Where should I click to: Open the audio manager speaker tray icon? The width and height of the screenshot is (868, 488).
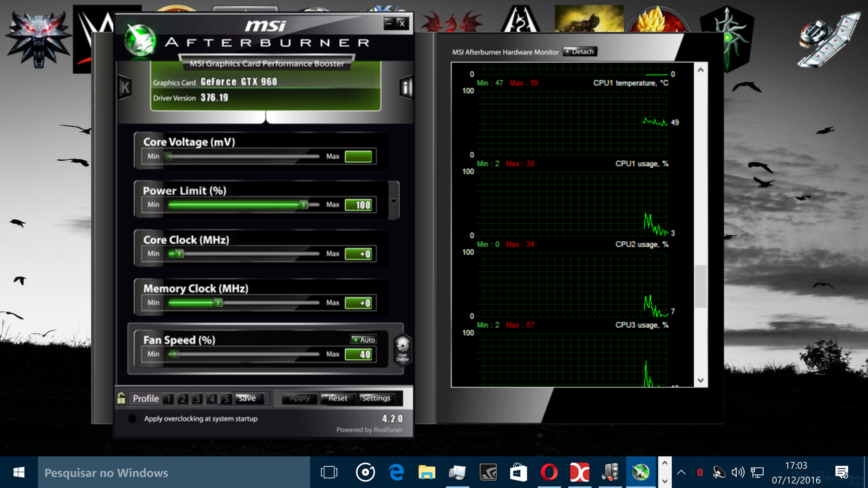click(x=719, y=472)
